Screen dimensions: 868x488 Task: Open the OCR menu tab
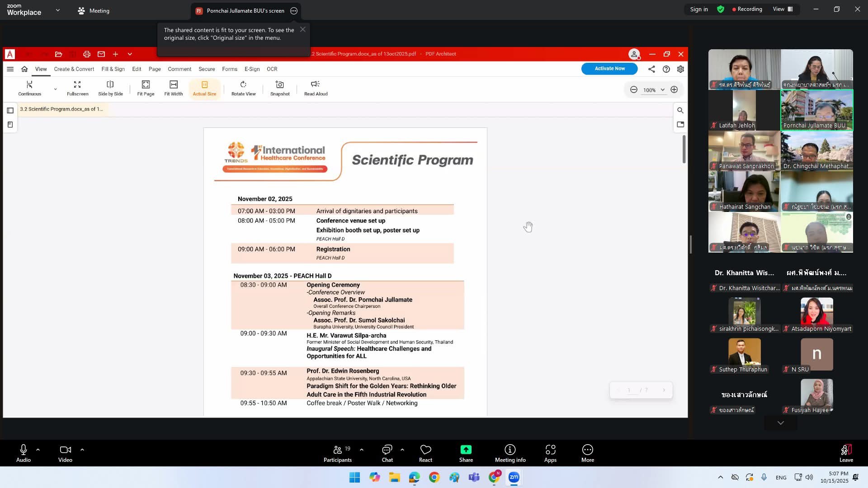click(x=272, y=69)
